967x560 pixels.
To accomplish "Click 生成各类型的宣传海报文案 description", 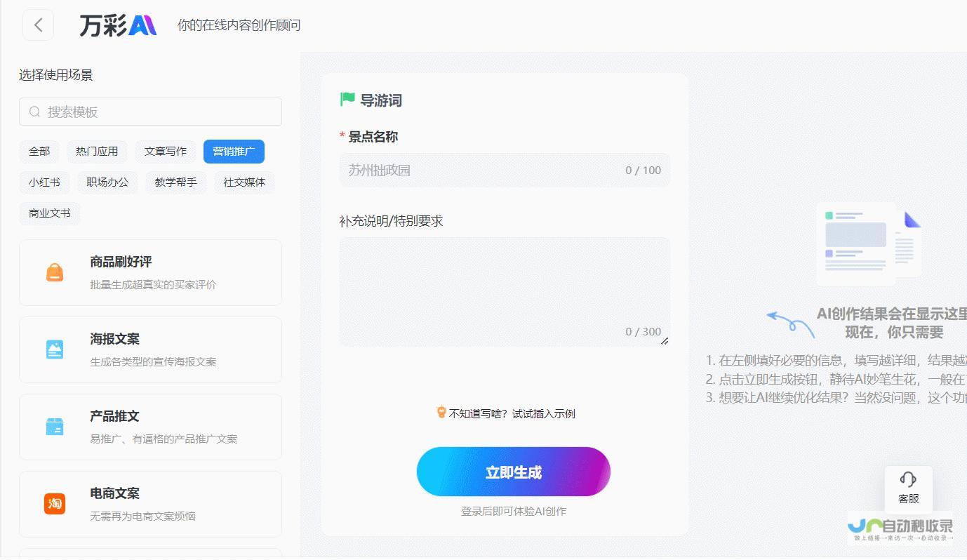I will (x=153, y=361).
